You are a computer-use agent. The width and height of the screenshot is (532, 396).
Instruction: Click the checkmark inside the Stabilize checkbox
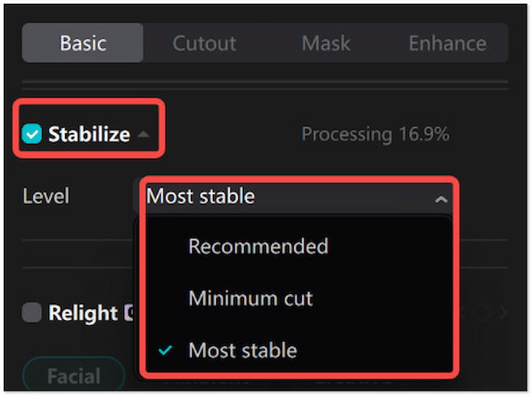pos(31,133)
